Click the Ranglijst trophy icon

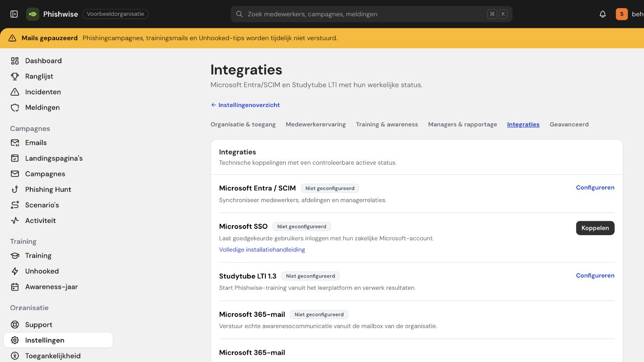click(15, 76)
